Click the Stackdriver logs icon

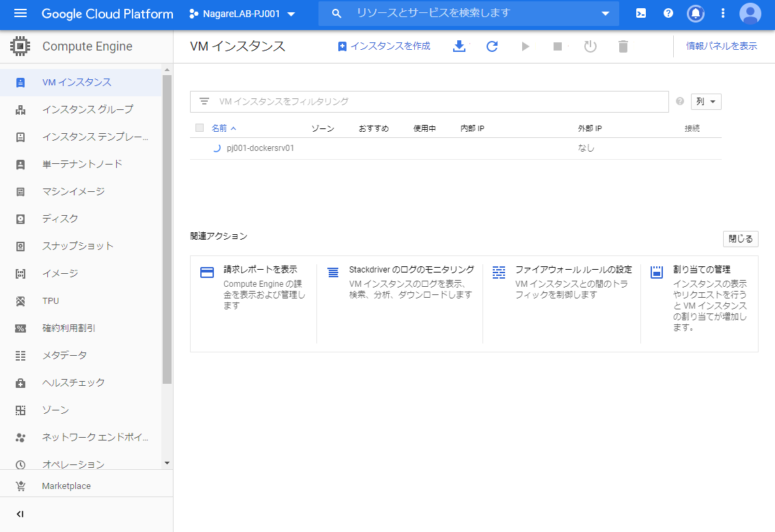[x=333, y=272]
